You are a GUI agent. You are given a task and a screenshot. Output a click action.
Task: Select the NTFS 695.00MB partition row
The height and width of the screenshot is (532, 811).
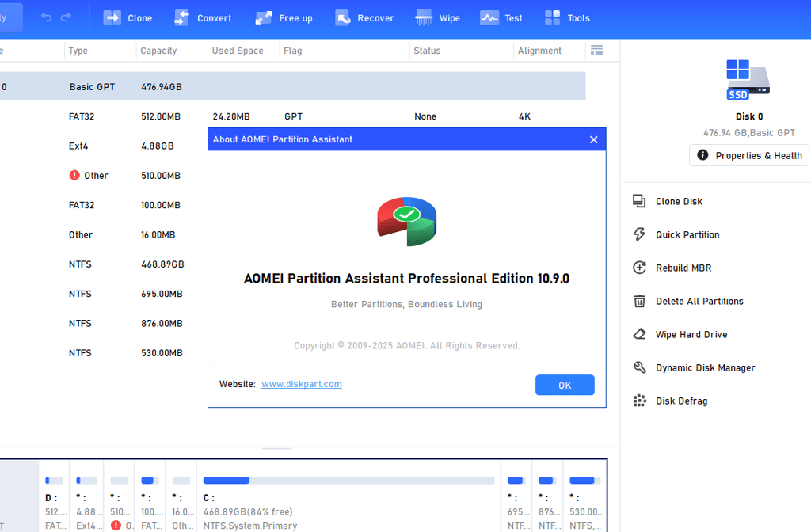[104, 294]
